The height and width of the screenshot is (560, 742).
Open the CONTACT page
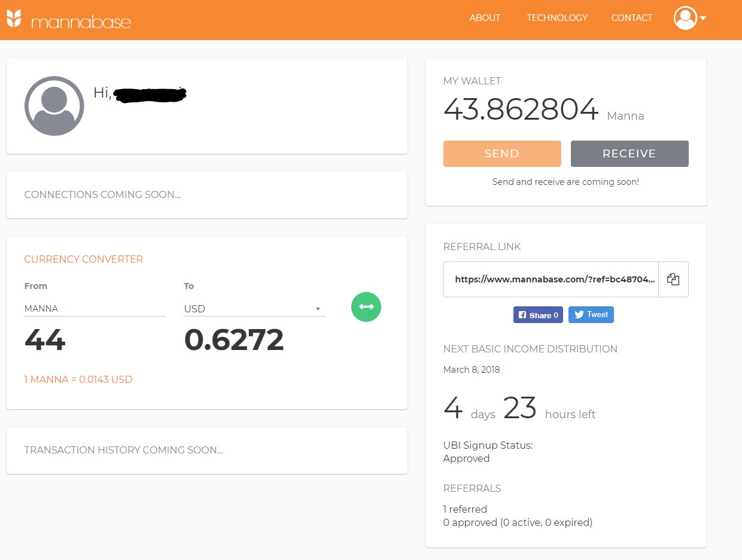pyautogui.click(x=632, y=18)
